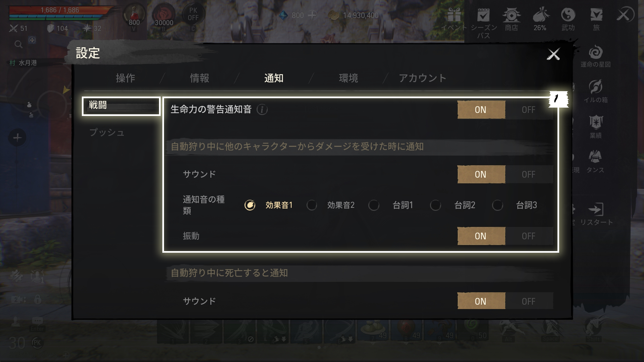Turn OFF death notification サウンド
This screenshot has width=644, height=362.
coord(529,301)
